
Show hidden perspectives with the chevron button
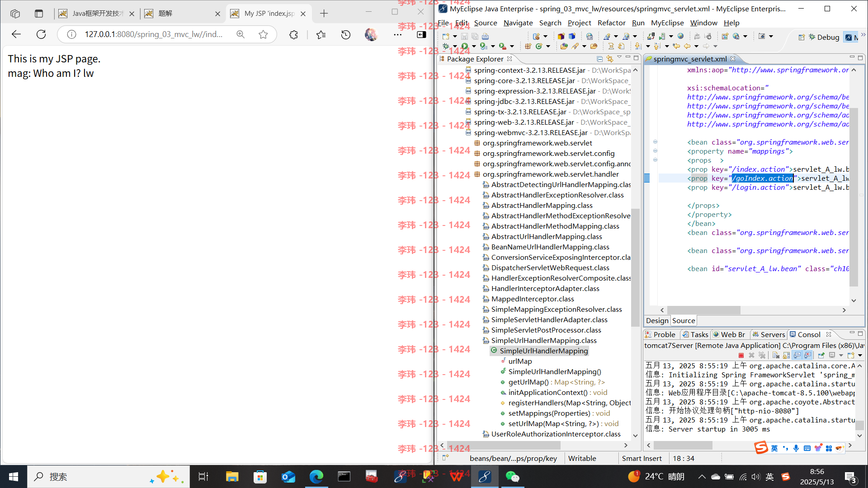[863, 34]
